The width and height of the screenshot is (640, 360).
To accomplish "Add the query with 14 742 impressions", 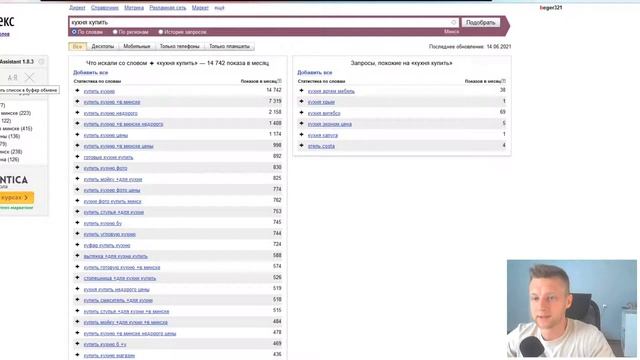I will [78, 90].
